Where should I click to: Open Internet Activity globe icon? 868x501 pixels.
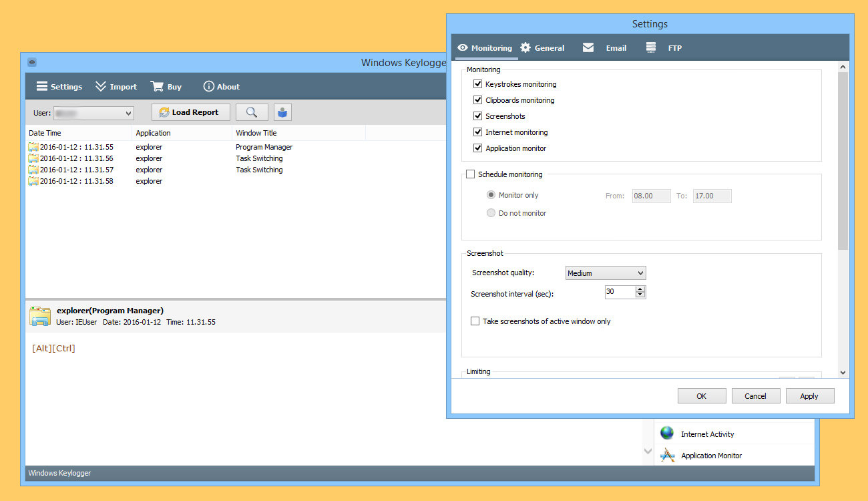(x=667, y=434)
